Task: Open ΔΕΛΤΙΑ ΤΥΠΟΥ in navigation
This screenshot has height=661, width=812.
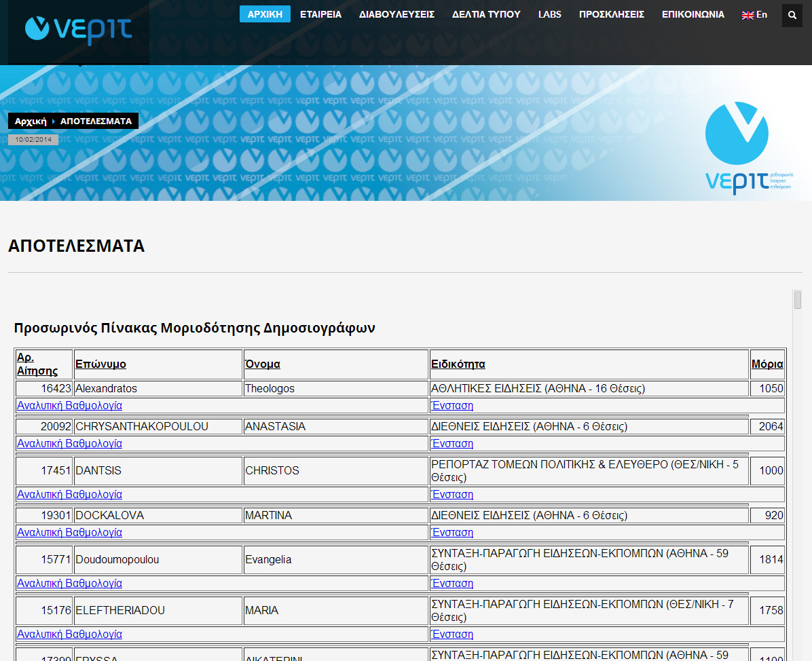Action: [486, 14]
